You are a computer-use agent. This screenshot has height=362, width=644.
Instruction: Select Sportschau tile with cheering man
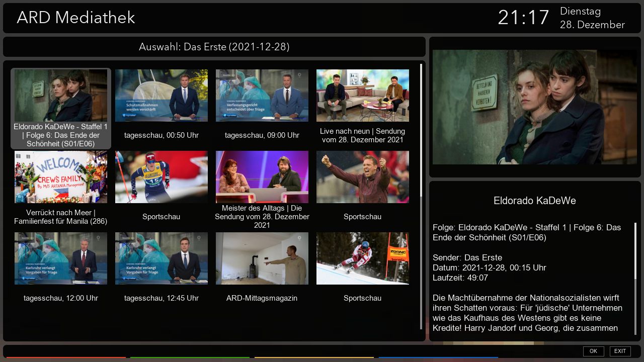click(x=362, y=177)
